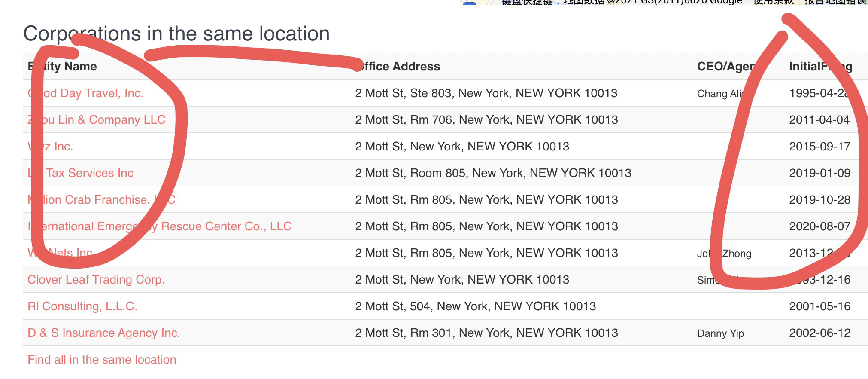Click address with Room 805 text
This screenshot has height=379, width=868.
(x=493, y=173)
